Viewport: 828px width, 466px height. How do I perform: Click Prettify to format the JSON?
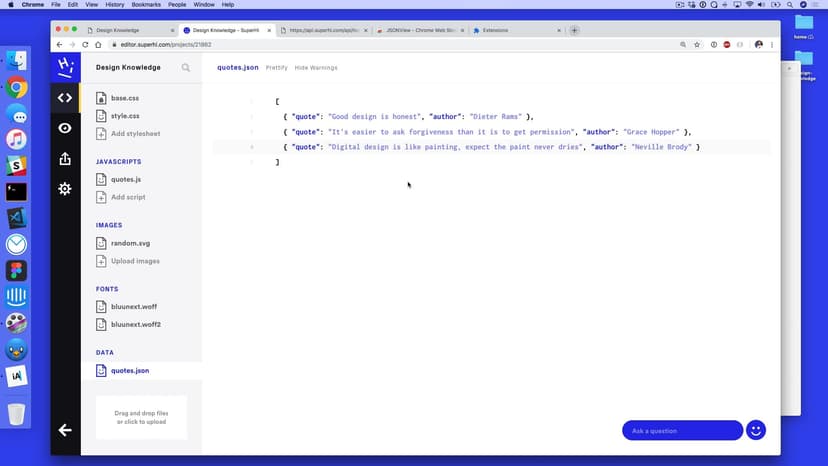click(x=277, y=68)
